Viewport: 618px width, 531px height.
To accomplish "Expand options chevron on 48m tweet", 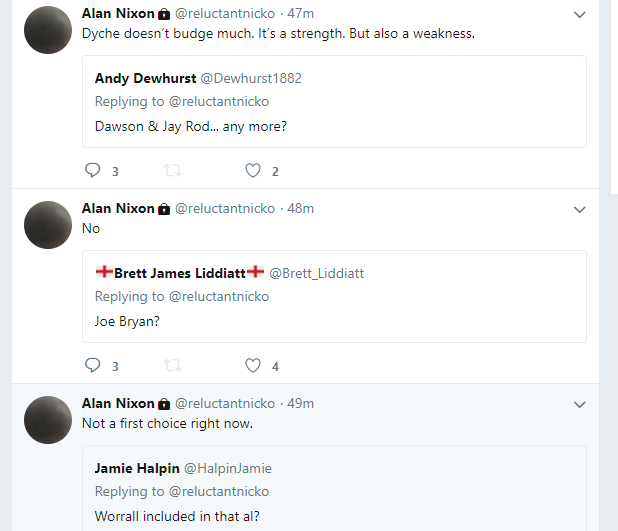I will click(x=579, y=210).
